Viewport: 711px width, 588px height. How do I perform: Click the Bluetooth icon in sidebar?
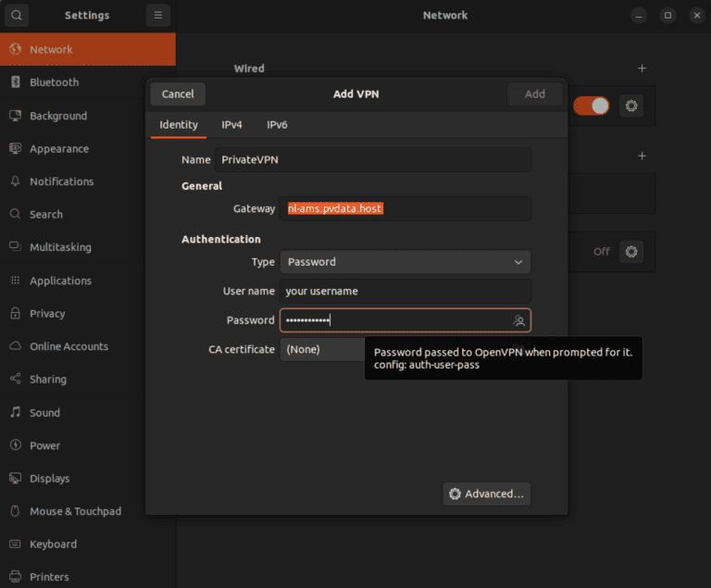point(15,82)
